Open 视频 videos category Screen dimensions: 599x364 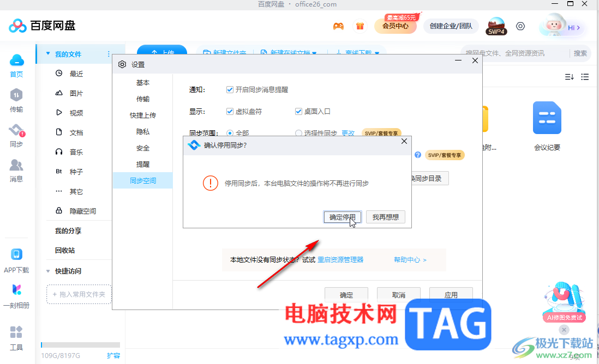pos(76,113)
